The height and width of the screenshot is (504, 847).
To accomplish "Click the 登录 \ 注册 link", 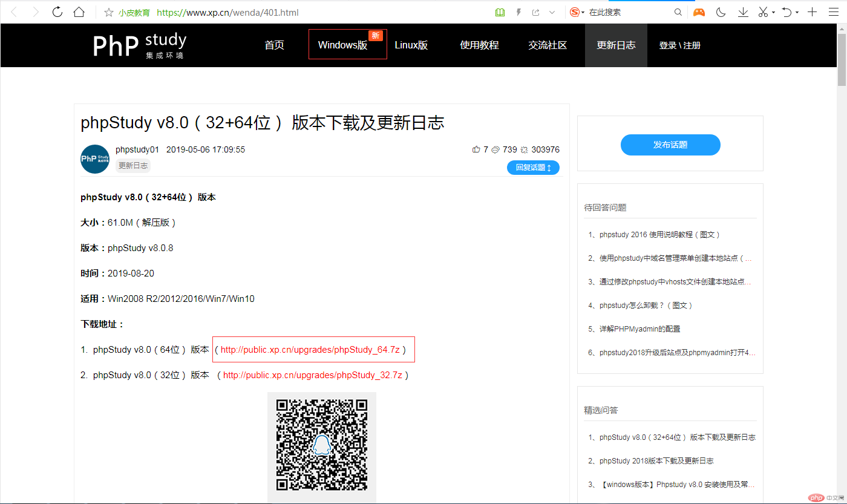I will point(680,45).
